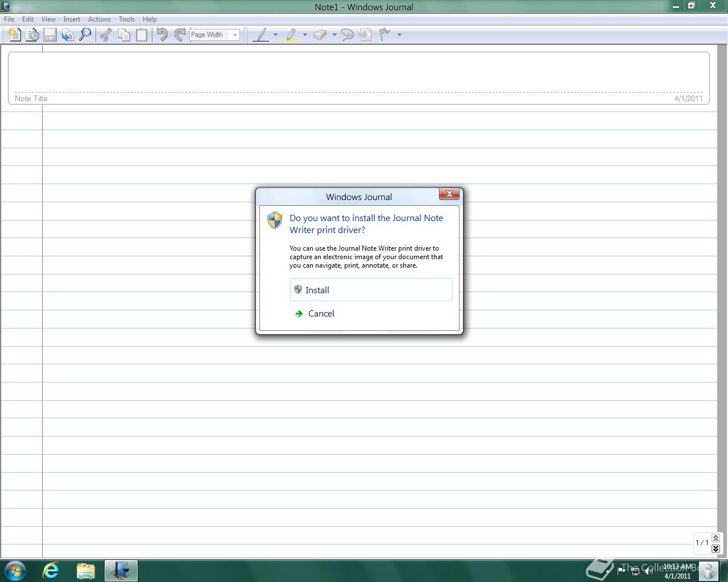Click the messenger buddy tray icon
Viewport: 728px width, 582px height.
[709, 571]
